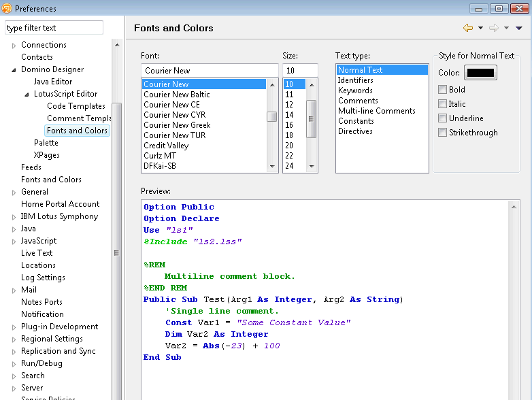This screenshot has height=400, width=532.
Task: Expand the Plug-in Development node
Action: pyautogui.click(x=14, y=327)
